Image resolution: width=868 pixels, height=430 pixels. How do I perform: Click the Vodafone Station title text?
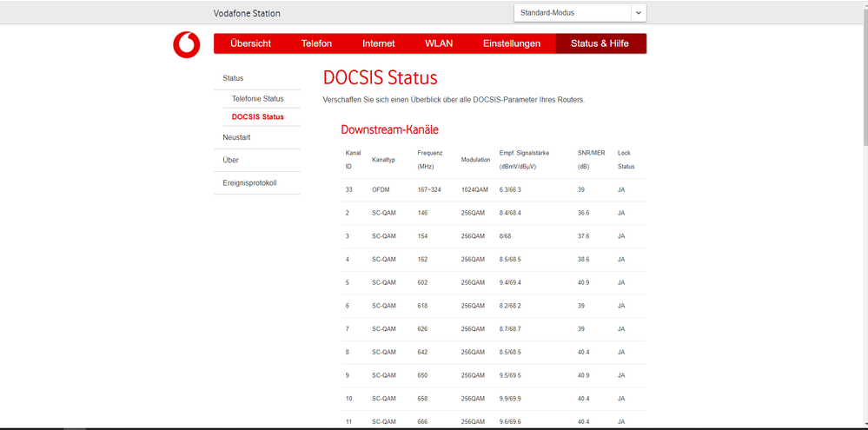[247, 13]
